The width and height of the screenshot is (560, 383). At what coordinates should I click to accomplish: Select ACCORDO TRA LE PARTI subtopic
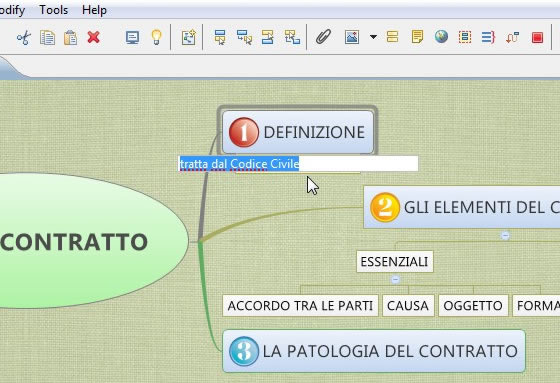coord(300,306)
